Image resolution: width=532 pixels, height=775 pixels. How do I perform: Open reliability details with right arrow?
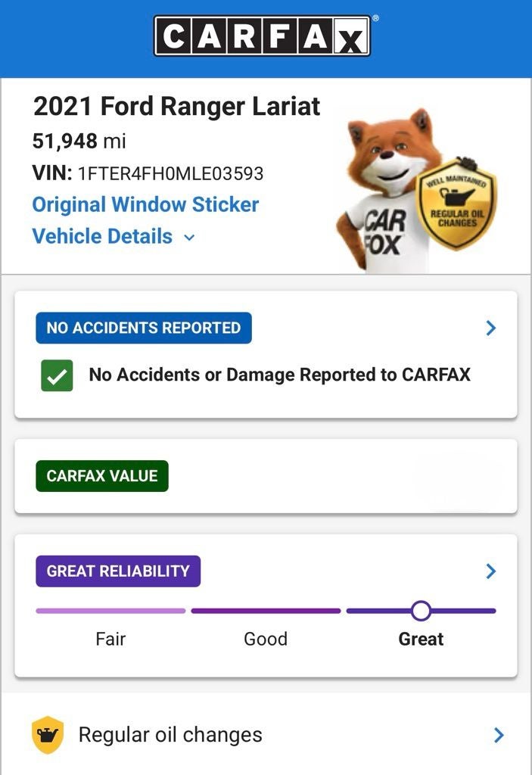point(491,571)
